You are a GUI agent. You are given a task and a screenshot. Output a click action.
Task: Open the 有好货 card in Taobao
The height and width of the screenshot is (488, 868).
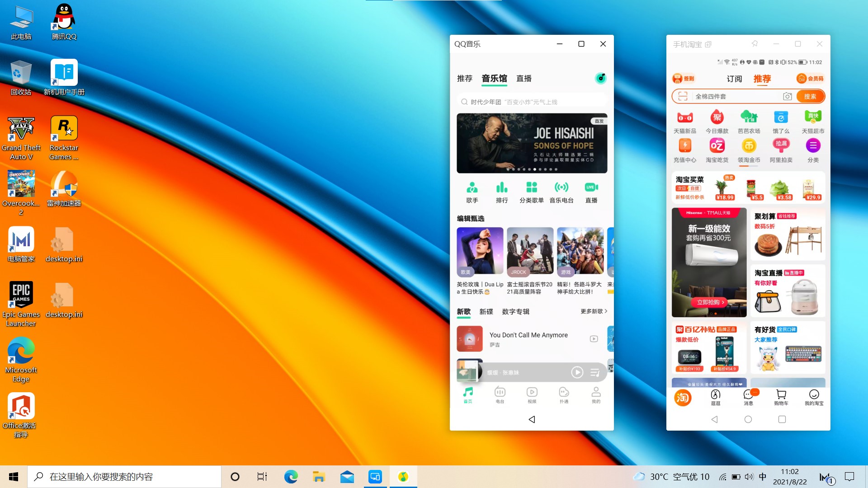(788, 348)
